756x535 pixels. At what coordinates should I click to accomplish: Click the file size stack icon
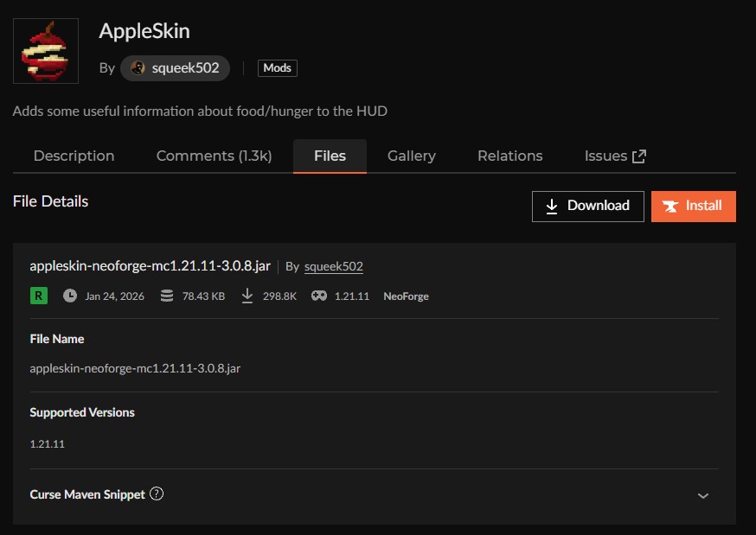[x=165, y=296]
